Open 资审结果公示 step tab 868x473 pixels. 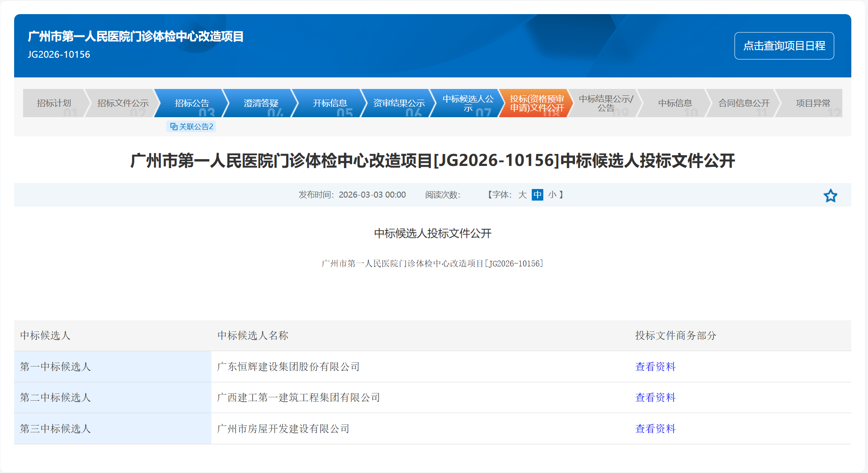[399, 103]
